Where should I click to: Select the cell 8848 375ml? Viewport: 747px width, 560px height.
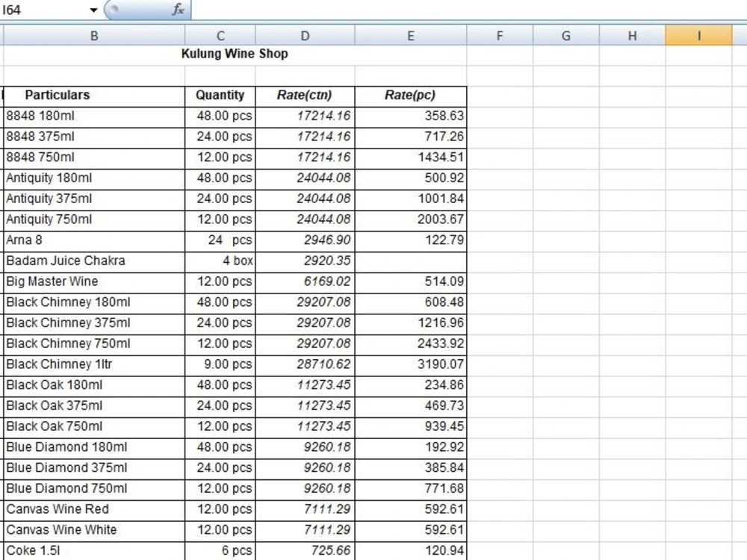point(94,137)
